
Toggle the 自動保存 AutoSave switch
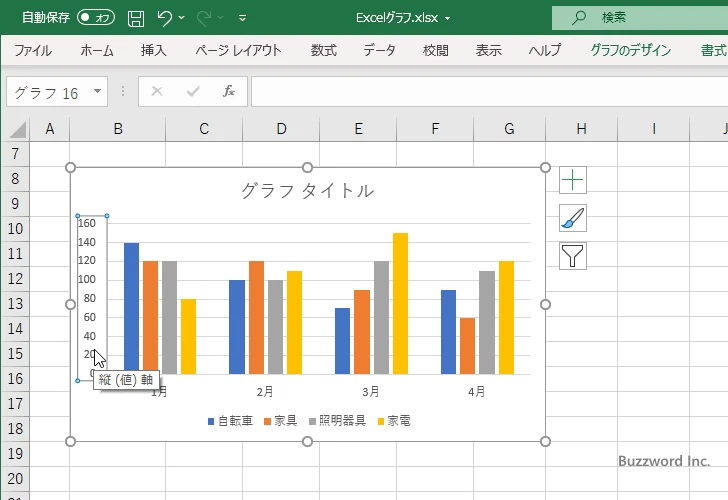(x=96, y=18)
